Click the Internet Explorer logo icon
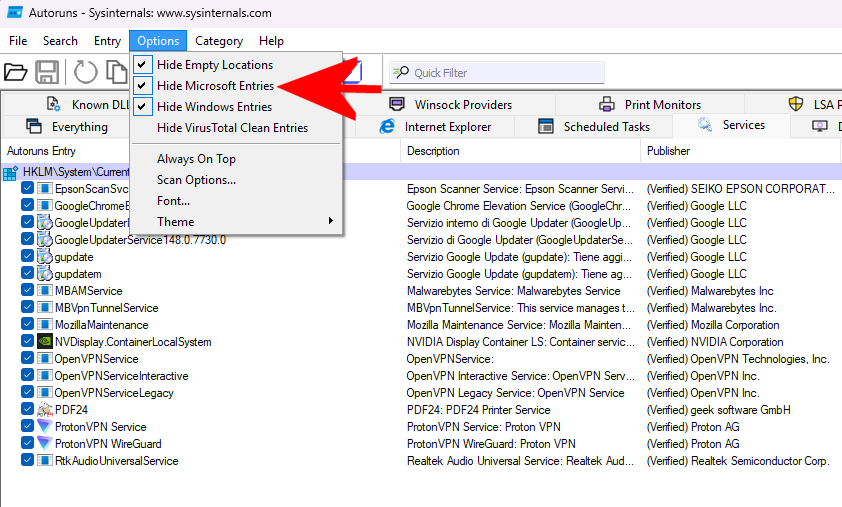This screenshot has width=842, height=507. (x=387, y=126)
